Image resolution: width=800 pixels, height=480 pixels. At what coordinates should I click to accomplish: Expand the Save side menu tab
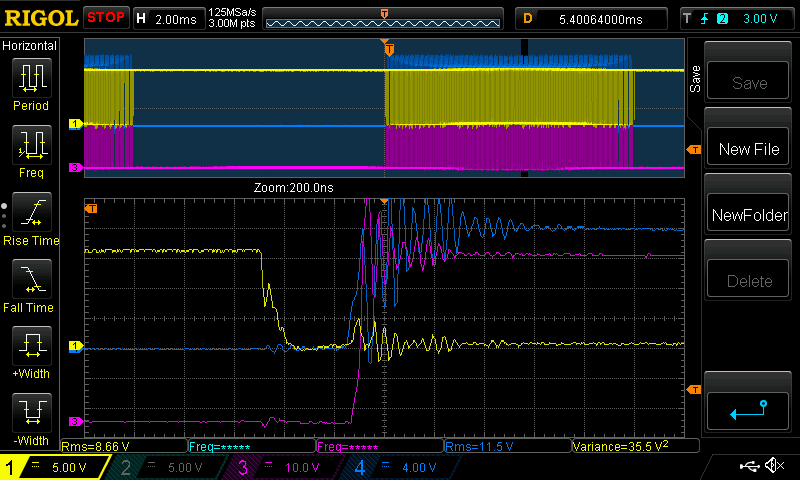(695, 80)
